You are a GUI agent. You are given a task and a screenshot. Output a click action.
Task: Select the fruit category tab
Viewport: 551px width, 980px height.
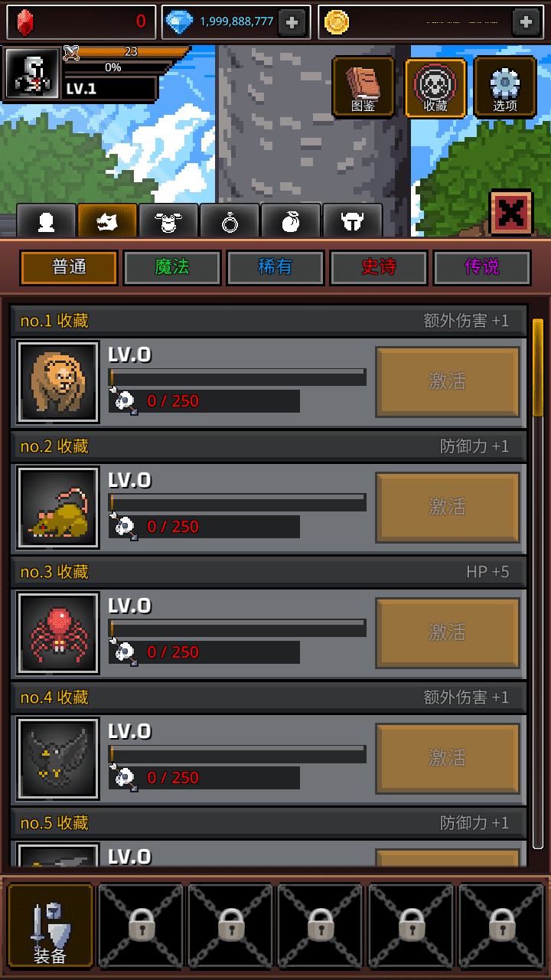tap(291, 221)
